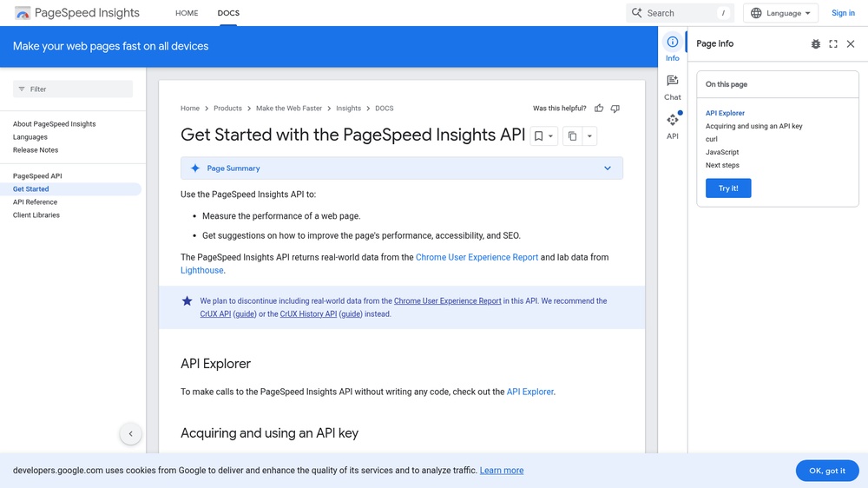This screenshot has width=868, height=488.
Task: Click the Products breadcrumb
Action: coord(227,108)
